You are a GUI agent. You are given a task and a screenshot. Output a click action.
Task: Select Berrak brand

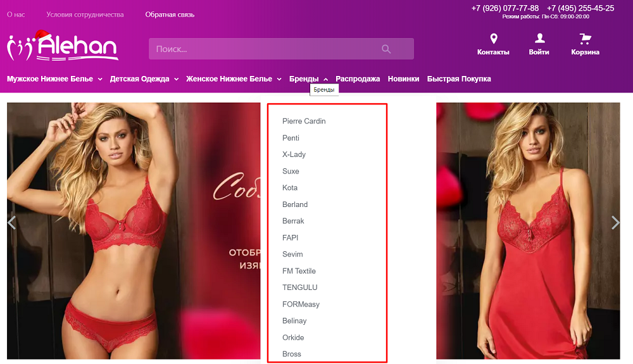point(293,221)
